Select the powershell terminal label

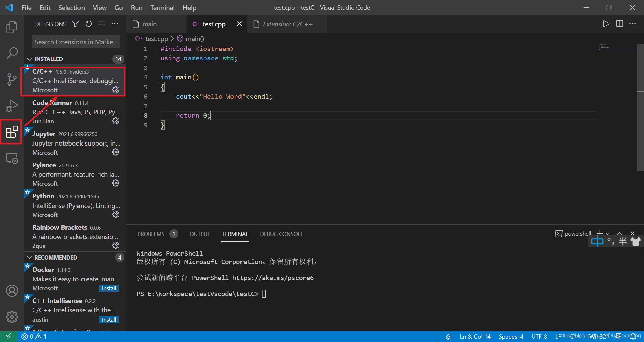(x=578, y=234)
